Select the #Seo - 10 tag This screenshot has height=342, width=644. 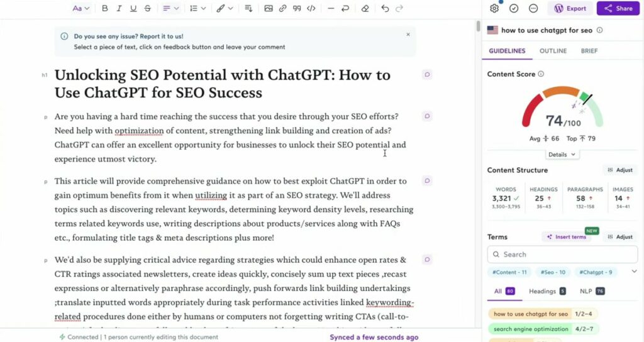[x=553, y=272]
